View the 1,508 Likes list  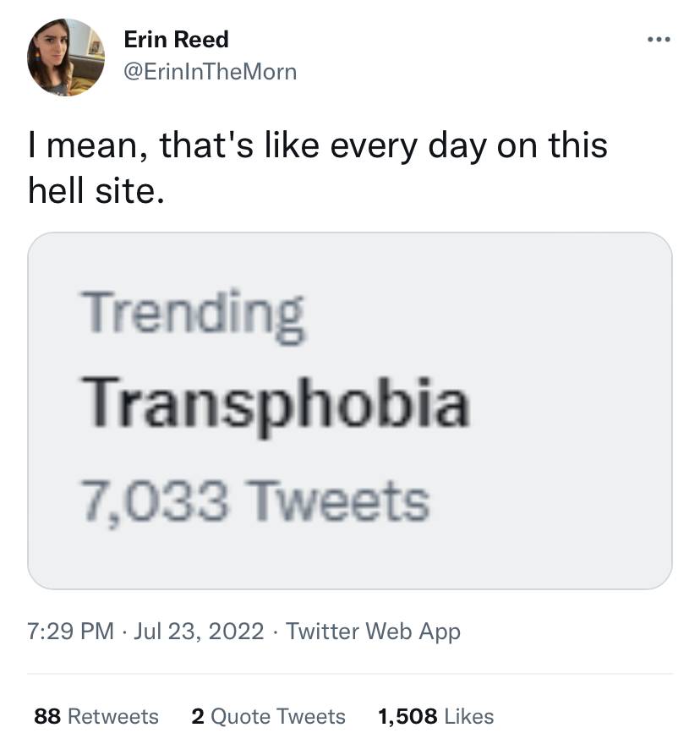(x=435, y=717)
